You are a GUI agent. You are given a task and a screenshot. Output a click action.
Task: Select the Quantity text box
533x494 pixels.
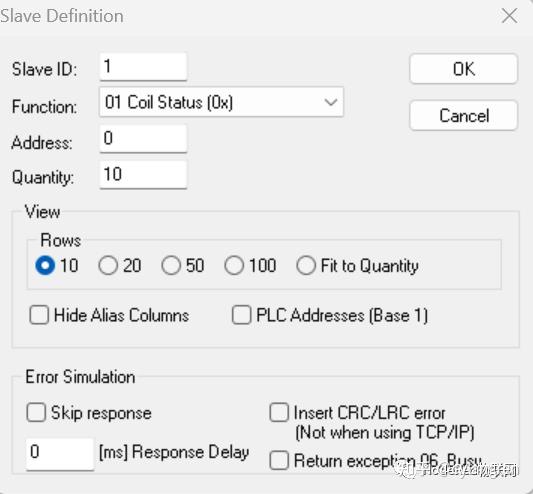point(143,174)
